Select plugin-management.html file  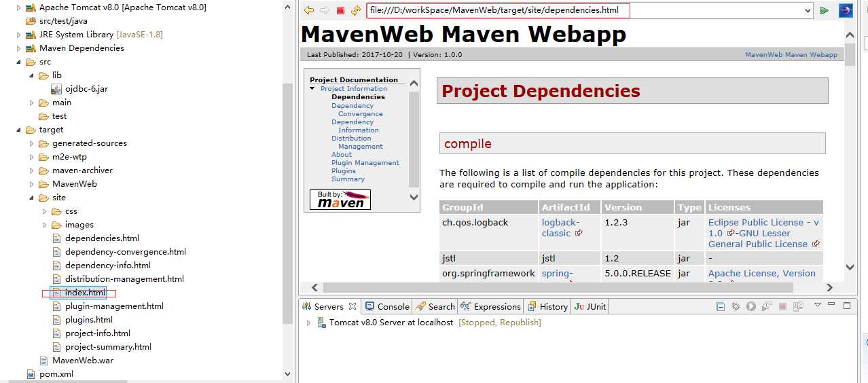click(x=114, y=306)
